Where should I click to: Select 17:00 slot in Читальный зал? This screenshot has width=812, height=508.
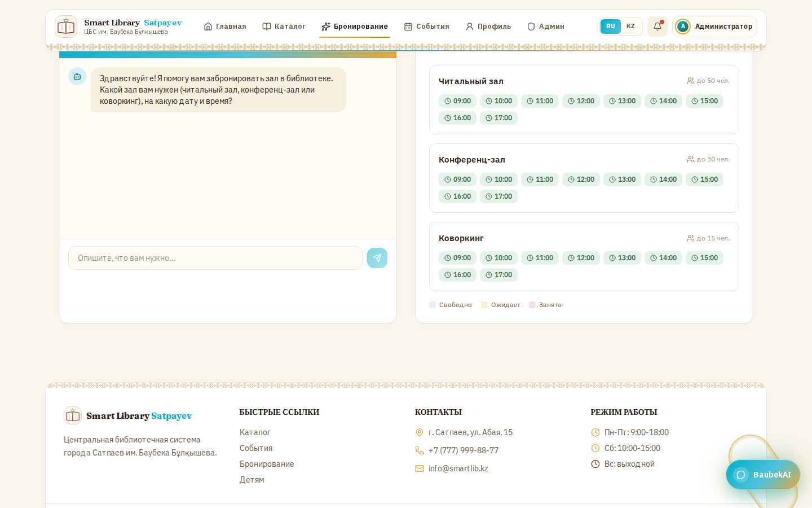(498, 118)
